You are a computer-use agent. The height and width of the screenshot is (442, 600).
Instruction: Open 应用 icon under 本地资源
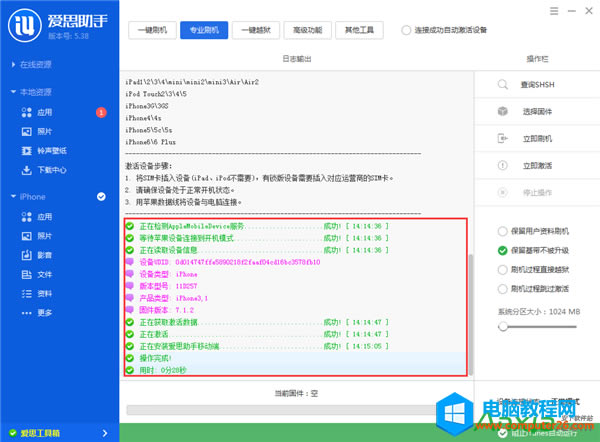point(26,112)
